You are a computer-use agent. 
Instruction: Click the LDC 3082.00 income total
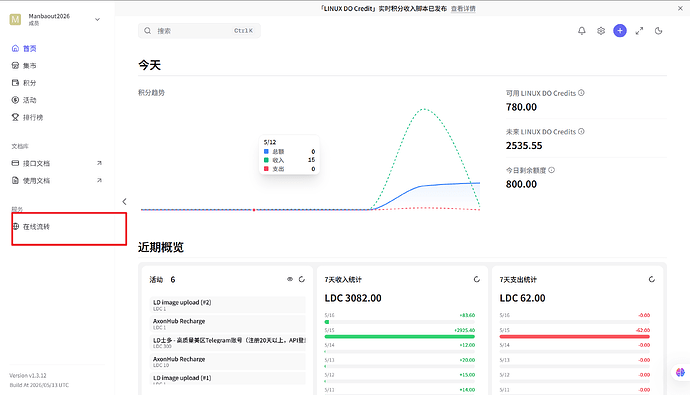tap(353, 298)
